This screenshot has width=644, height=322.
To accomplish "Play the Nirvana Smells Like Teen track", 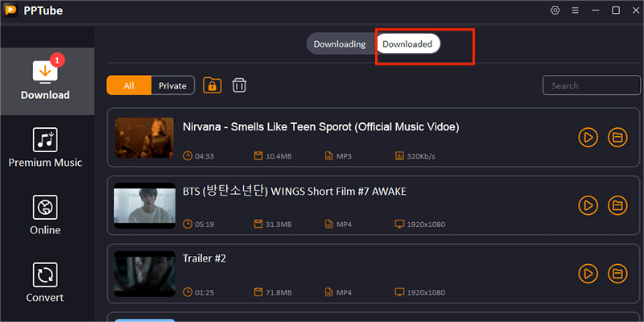I will 588,138.
